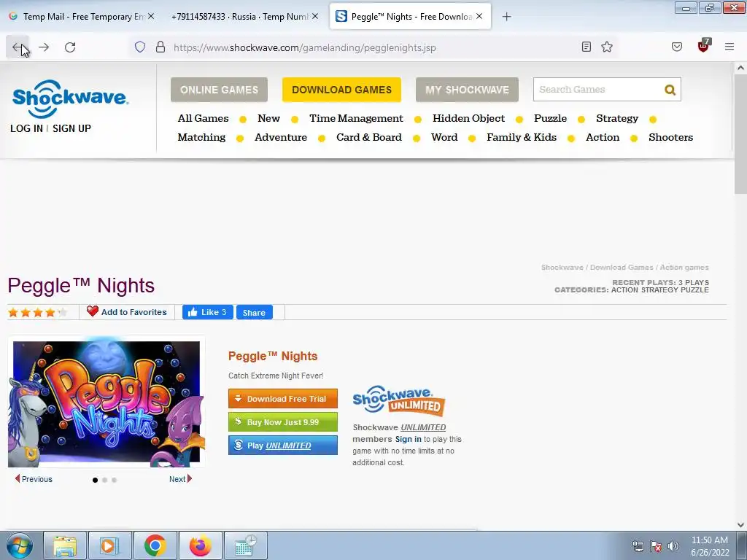Click in the Search Games field

598,90
